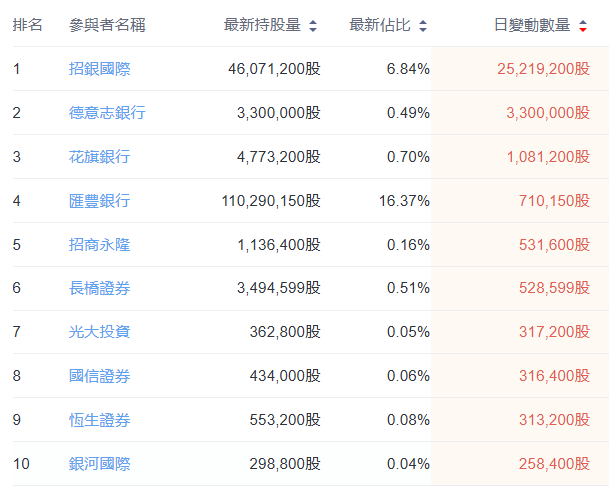Click the 日變動數量 column header

coord(532,25)
